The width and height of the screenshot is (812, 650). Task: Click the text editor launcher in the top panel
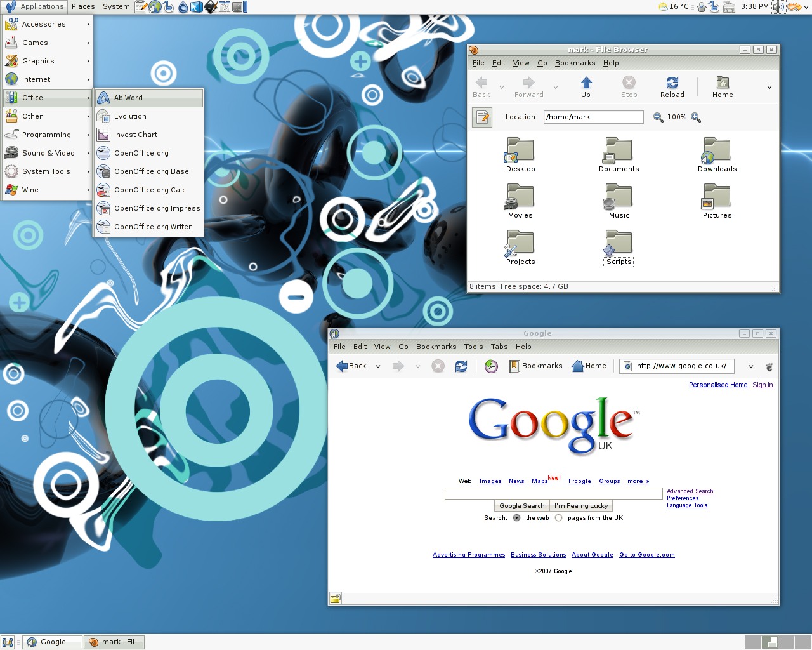click(141, 7)
